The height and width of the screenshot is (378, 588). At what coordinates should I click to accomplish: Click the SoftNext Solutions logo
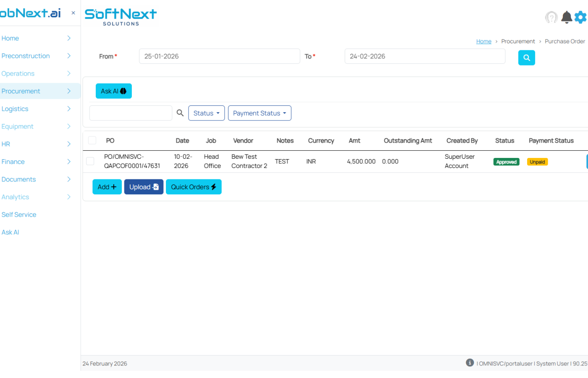click(x=121, y=17)
